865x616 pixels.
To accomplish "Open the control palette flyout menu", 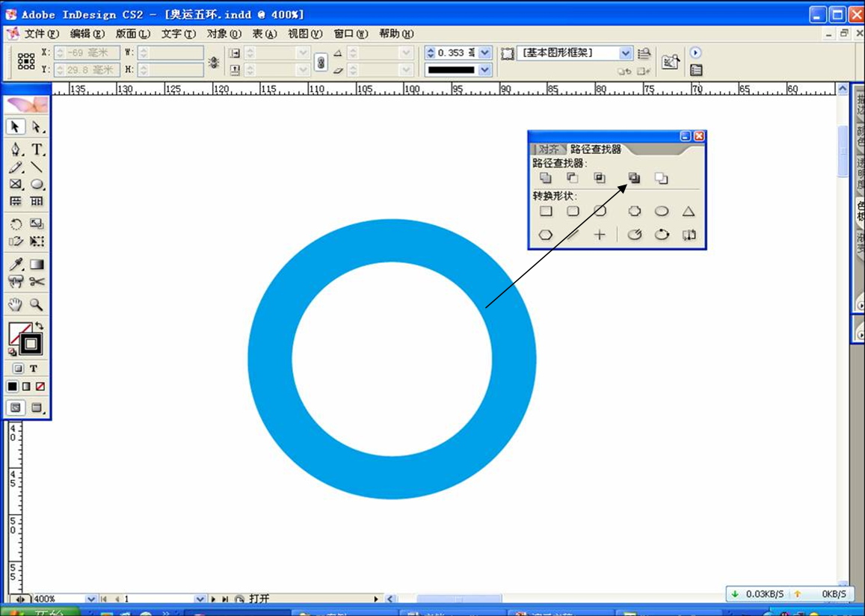I will [x=695, y=53].
